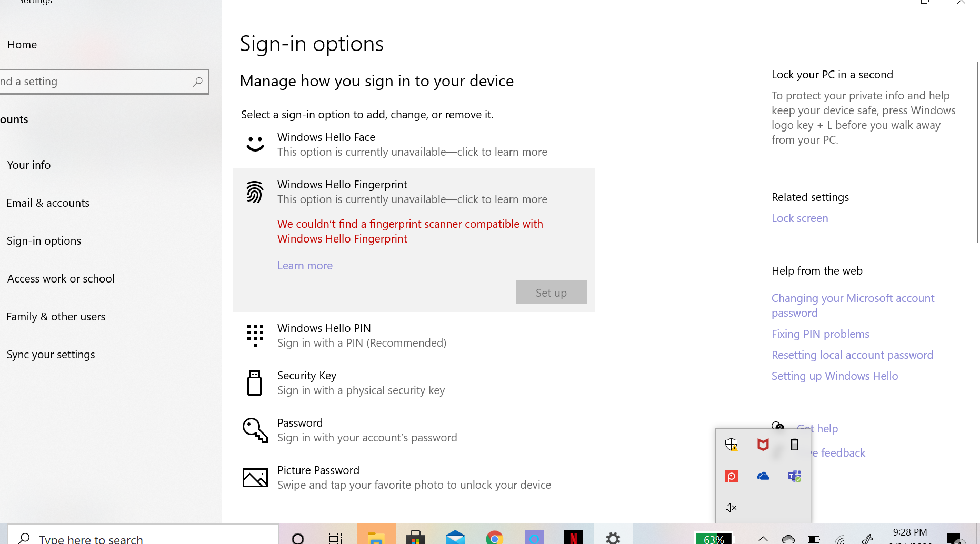Screen dimensions: 980x544
Task: Open Resetting local account password link
Action: 853,355
